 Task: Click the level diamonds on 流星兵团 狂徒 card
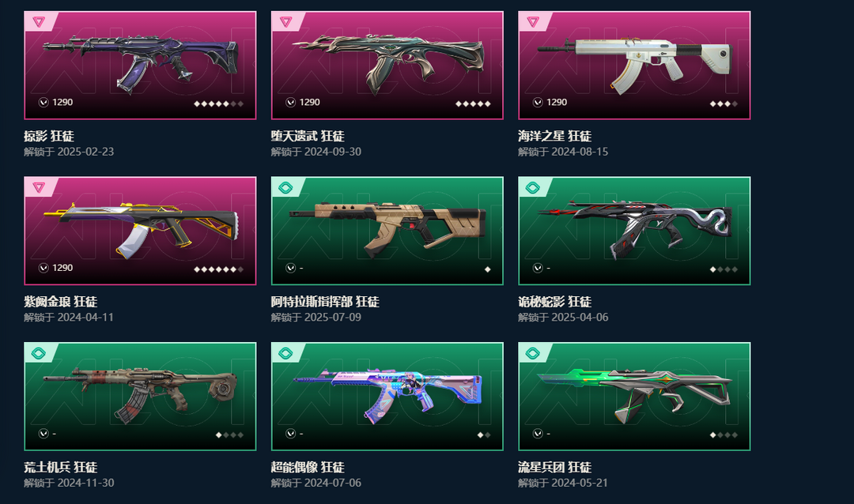pos(724,434)
